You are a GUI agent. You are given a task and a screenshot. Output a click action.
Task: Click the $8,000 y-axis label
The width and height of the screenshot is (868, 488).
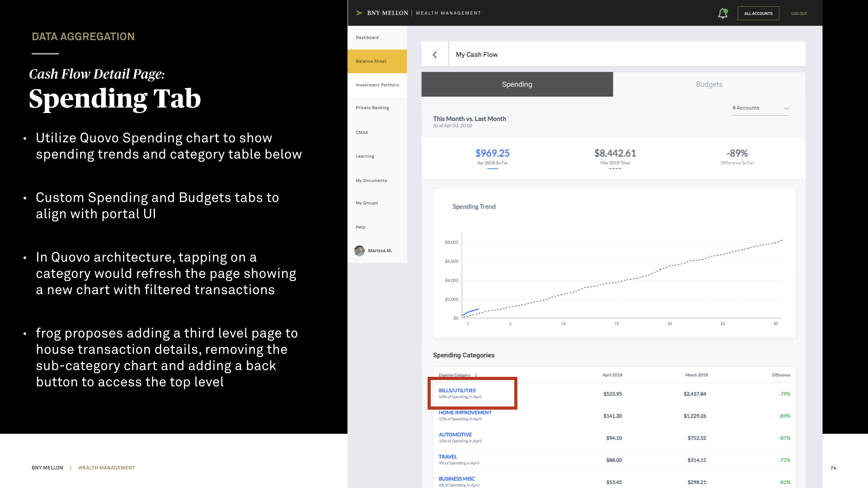coord(451,242)
